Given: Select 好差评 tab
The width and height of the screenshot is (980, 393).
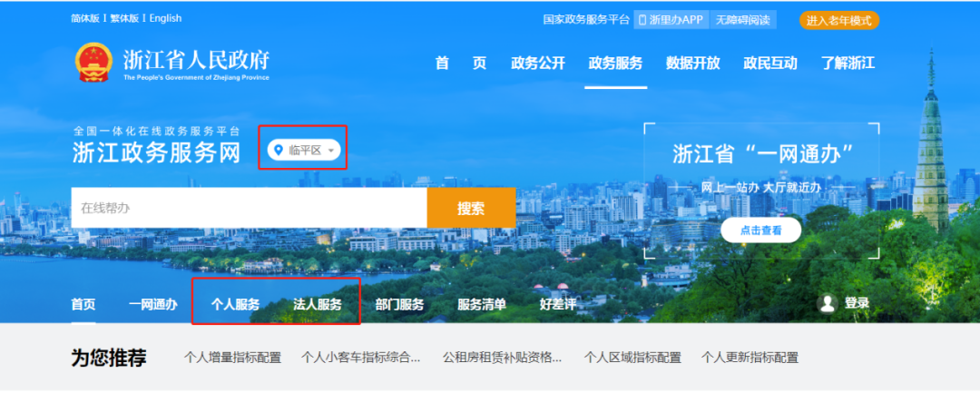Looking at the screenshot, I should 558,305.
